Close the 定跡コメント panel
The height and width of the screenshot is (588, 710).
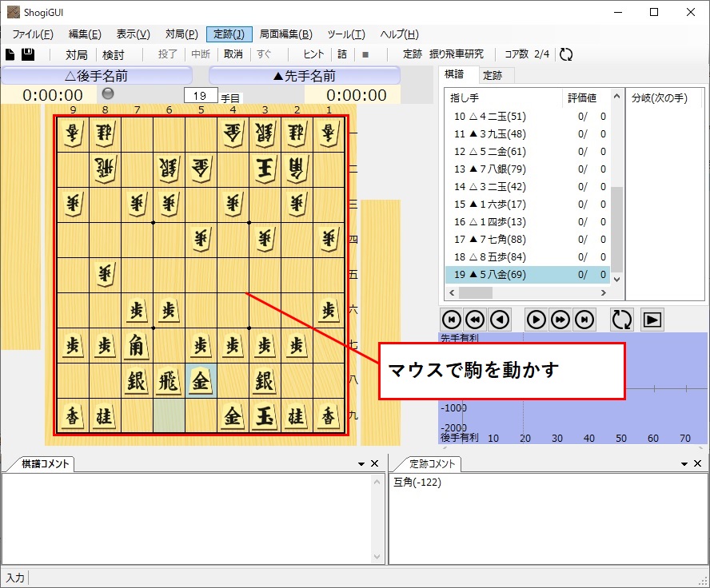tap(697, 463)
